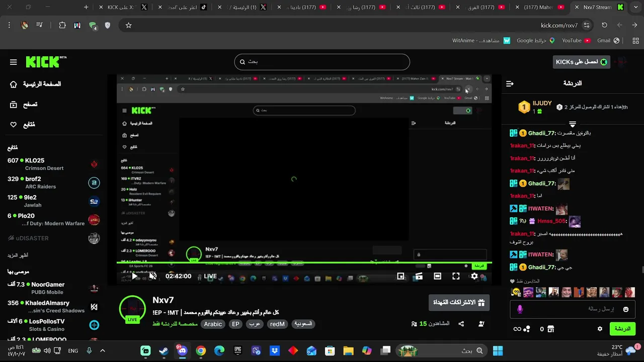Select the Arabic tag

pos(213,324)
